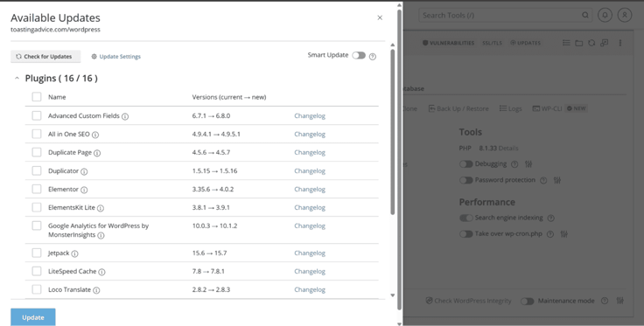Close the Available Updates dialog
644x326 pixels.
380,17
